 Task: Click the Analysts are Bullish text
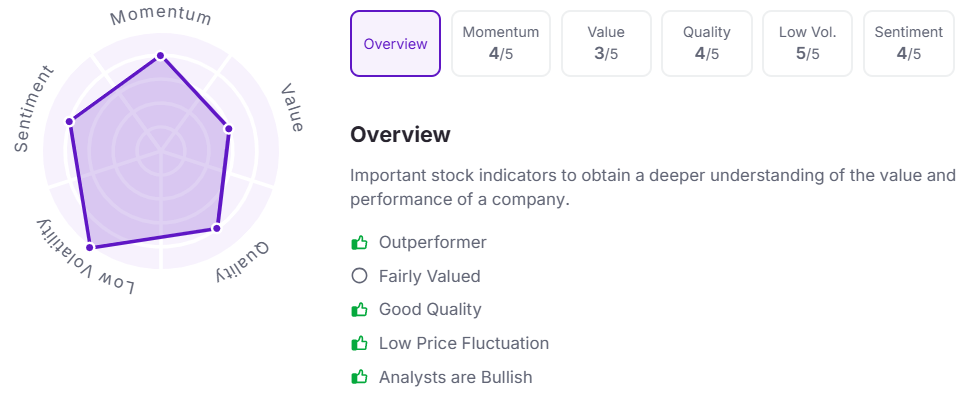tap(455, 377)
